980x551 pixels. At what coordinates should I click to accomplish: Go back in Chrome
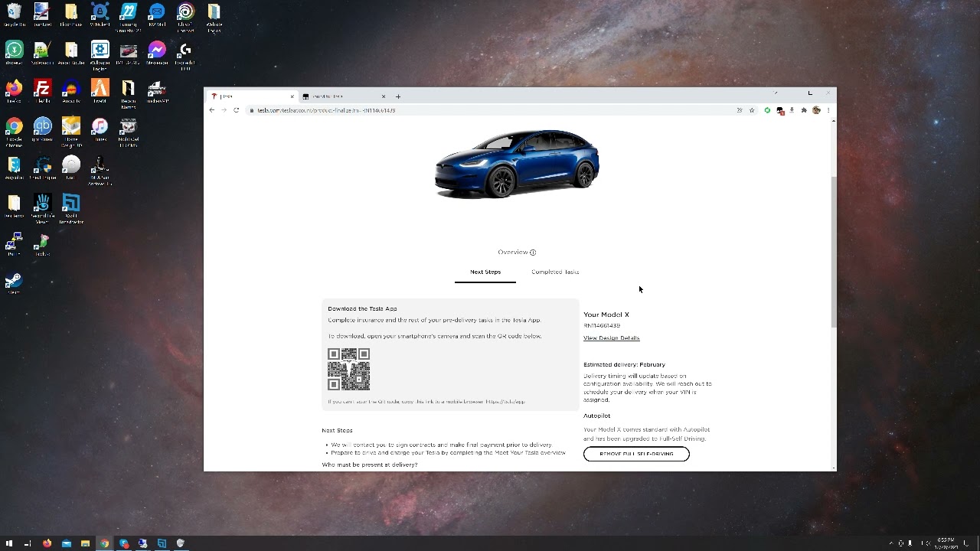212,110
